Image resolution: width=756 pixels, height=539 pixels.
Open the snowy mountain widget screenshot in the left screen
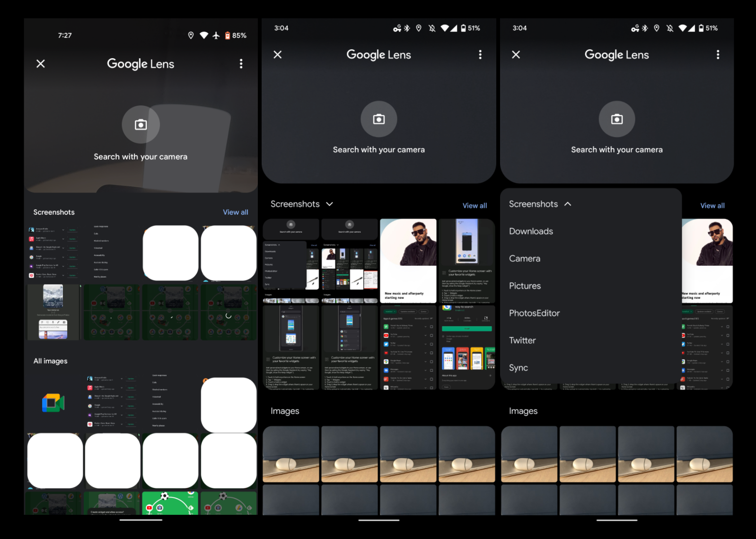pyautogui.click(x=53, y=312)
